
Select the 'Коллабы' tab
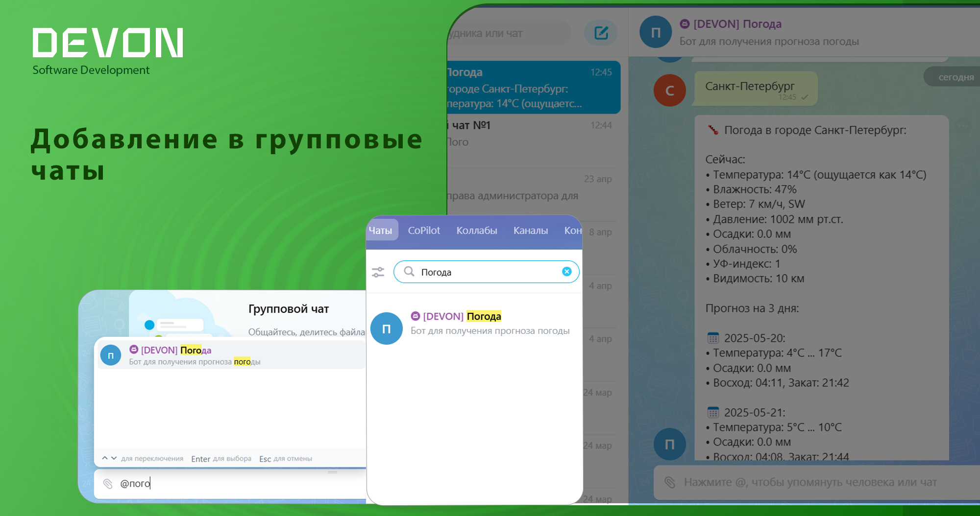[x=477, y=231]
